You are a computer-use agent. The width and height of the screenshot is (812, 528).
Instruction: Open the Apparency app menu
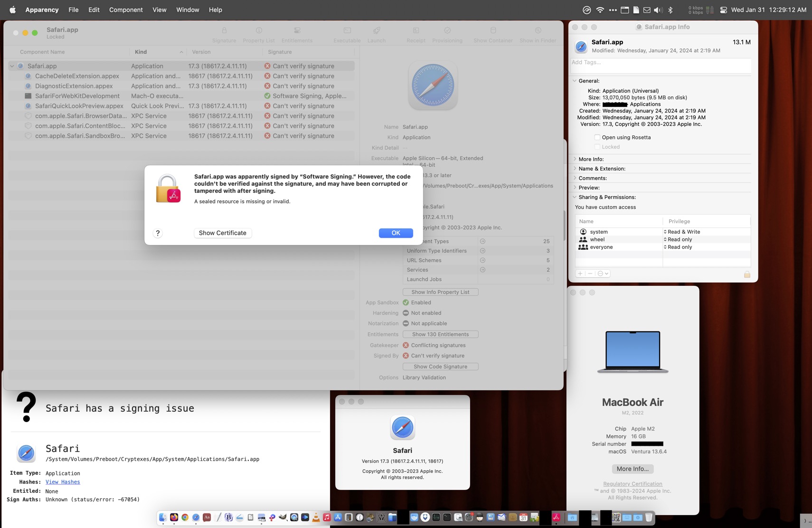pyautogui.click(x=42, y=9)
